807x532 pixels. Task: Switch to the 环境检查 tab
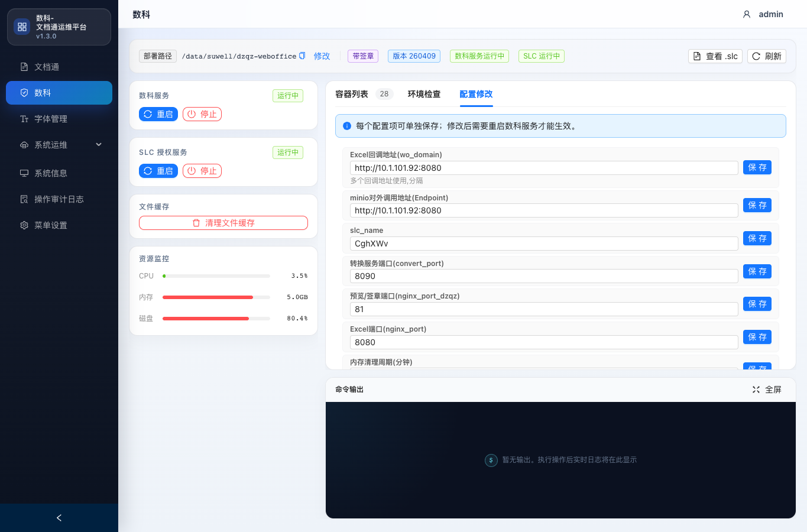[424, 94]
